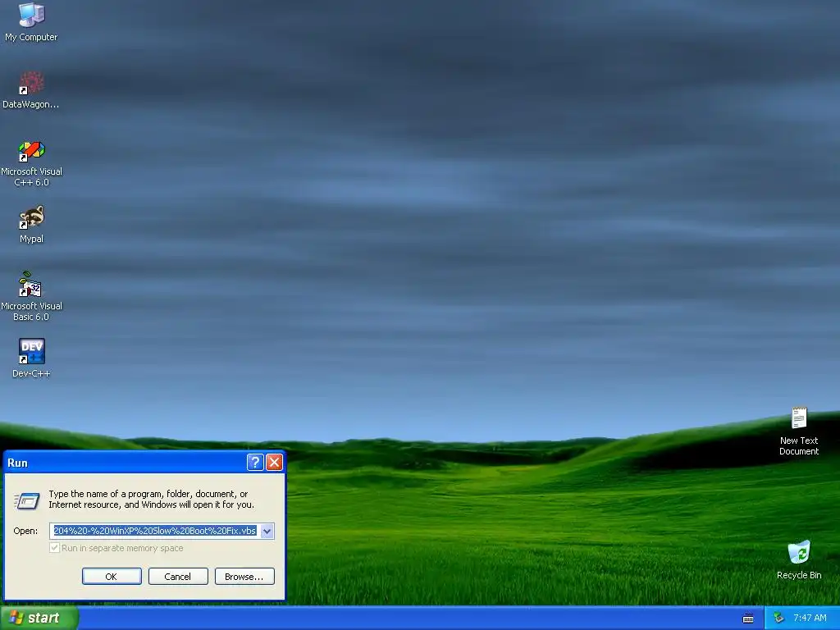
Task: Select the DataWagon shortcut icon
Action: 31,83
